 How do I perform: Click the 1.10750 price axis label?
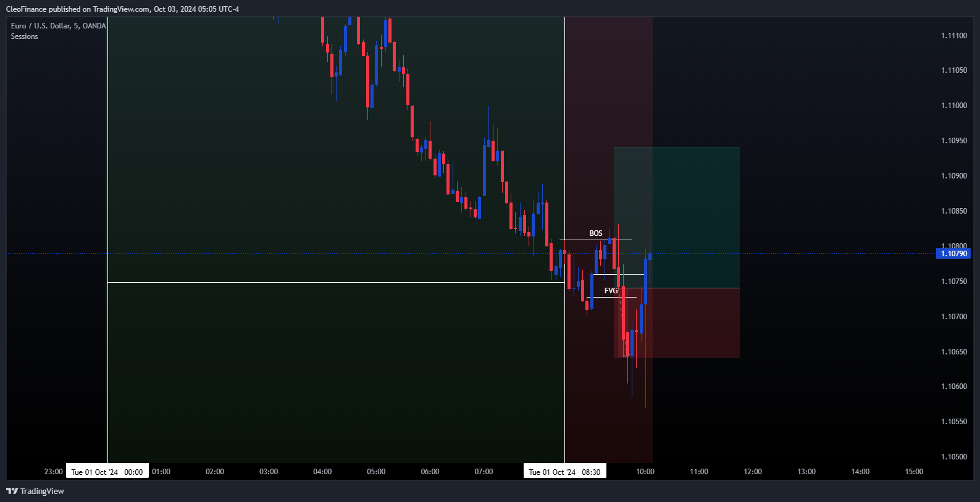[954, 282]
